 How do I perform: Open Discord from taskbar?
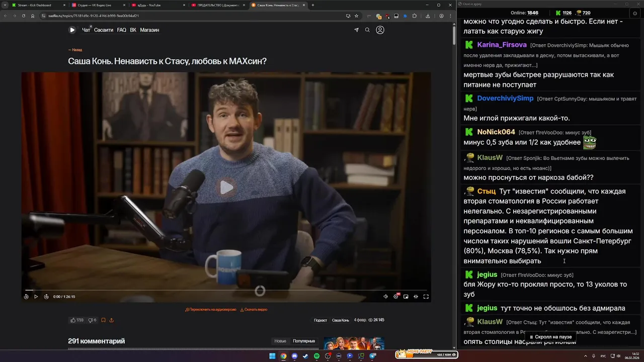(294, 356)
